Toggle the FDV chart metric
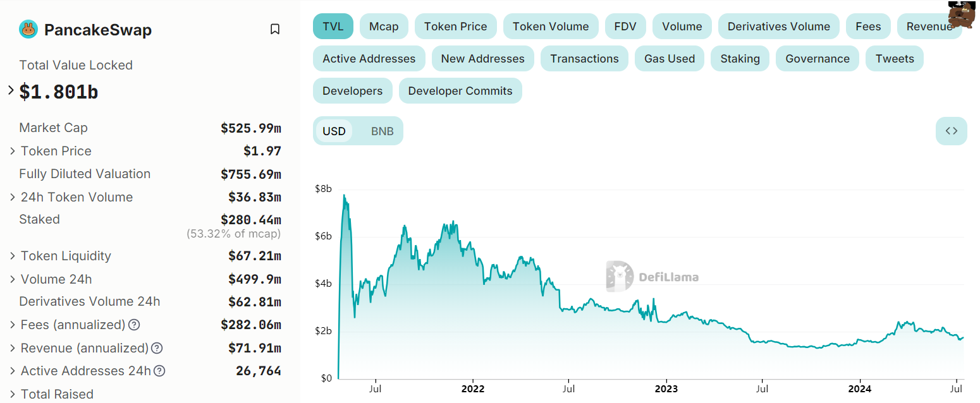The height and width of the screenshot is (403, 980). 625,27
